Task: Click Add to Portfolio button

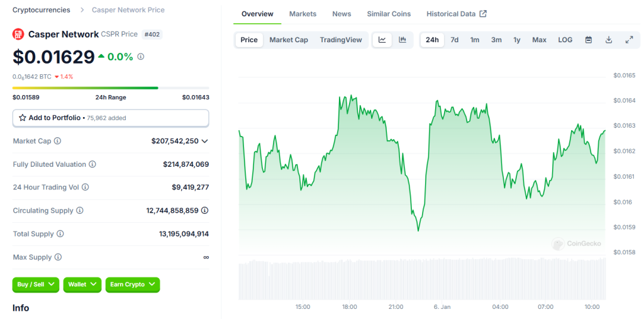Action: (111, 118)
